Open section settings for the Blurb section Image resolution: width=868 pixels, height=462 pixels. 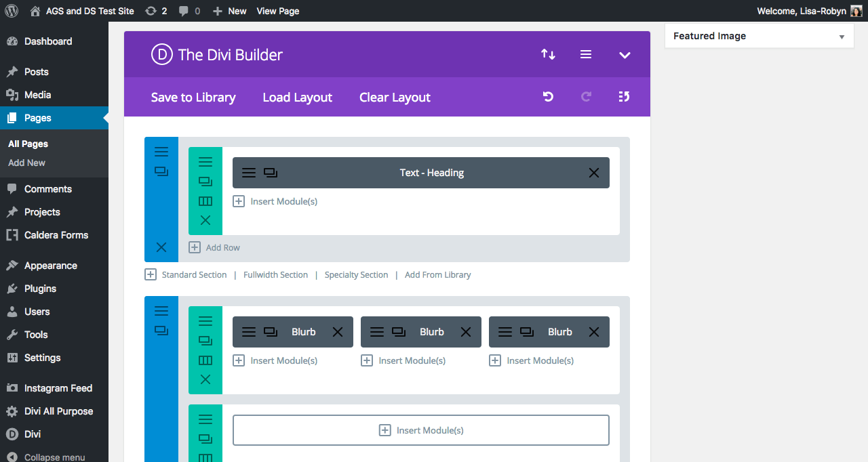161,311
